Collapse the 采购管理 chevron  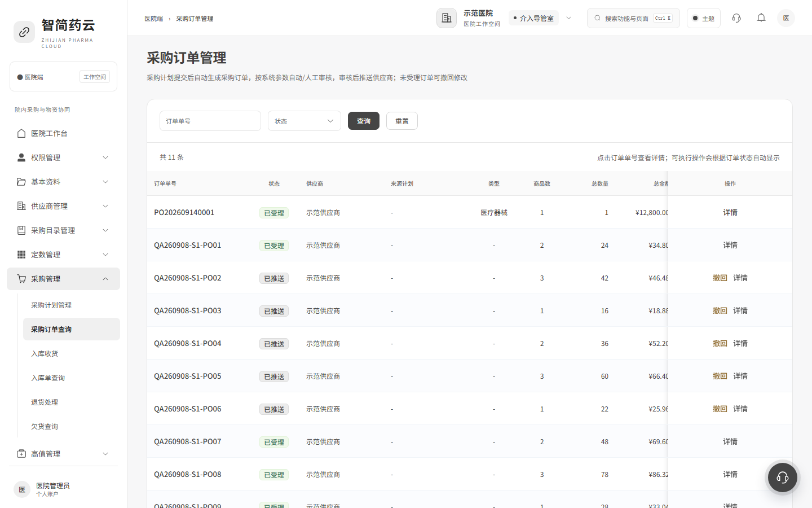pos(105,279)
